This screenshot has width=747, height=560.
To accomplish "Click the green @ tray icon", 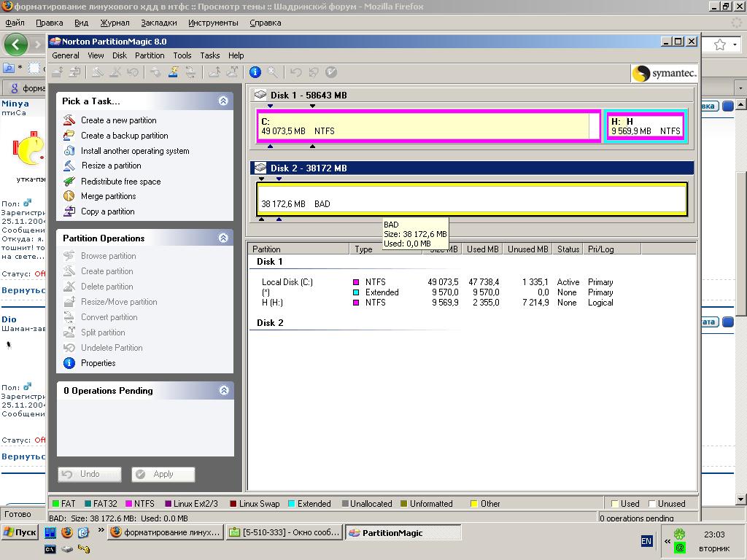I will pos(679,548).
